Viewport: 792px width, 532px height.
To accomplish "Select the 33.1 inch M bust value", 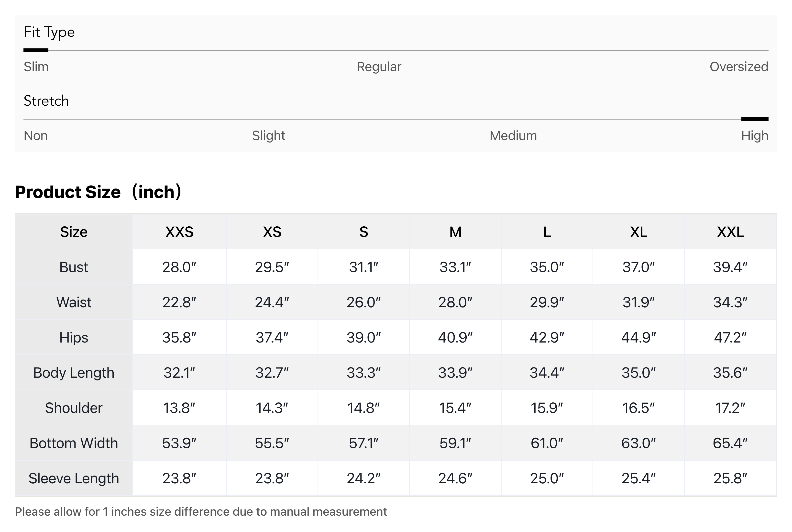I will point(455,267).
